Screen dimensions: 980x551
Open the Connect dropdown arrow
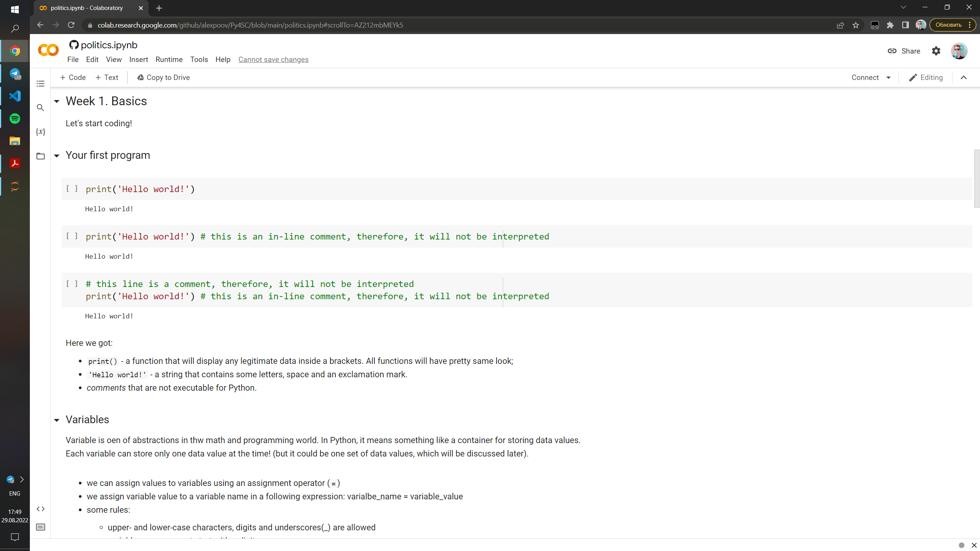(x=889, y=78)
